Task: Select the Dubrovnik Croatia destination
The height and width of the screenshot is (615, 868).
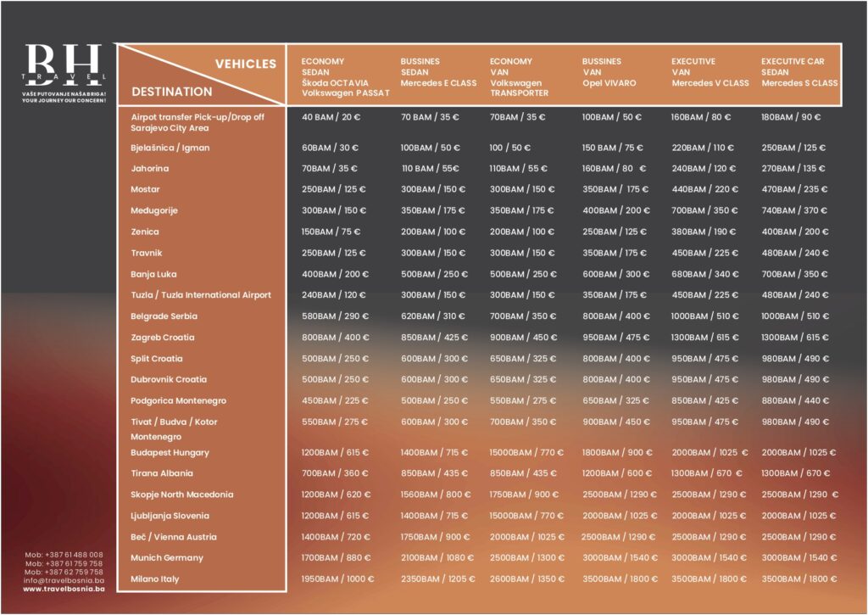Action: [169, 379]
